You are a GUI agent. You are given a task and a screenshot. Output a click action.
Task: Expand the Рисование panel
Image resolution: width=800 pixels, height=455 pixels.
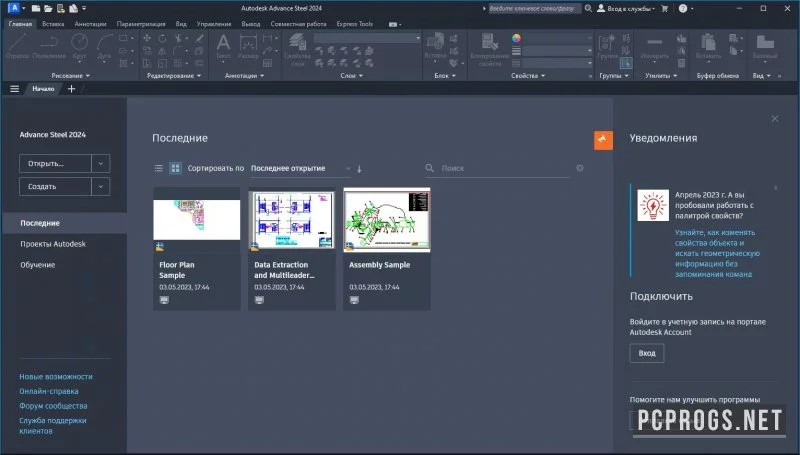click(x=70, y=75)
